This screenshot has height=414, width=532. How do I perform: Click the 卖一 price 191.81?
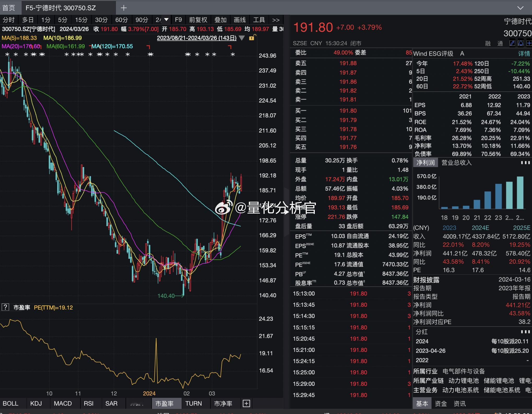[x=348, y=99]
